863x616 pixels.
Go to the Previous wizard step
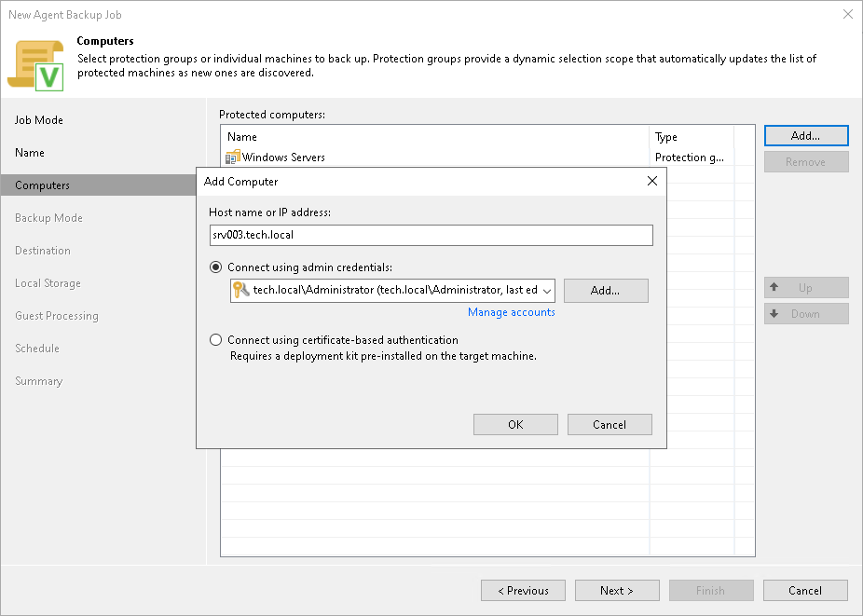523,591
